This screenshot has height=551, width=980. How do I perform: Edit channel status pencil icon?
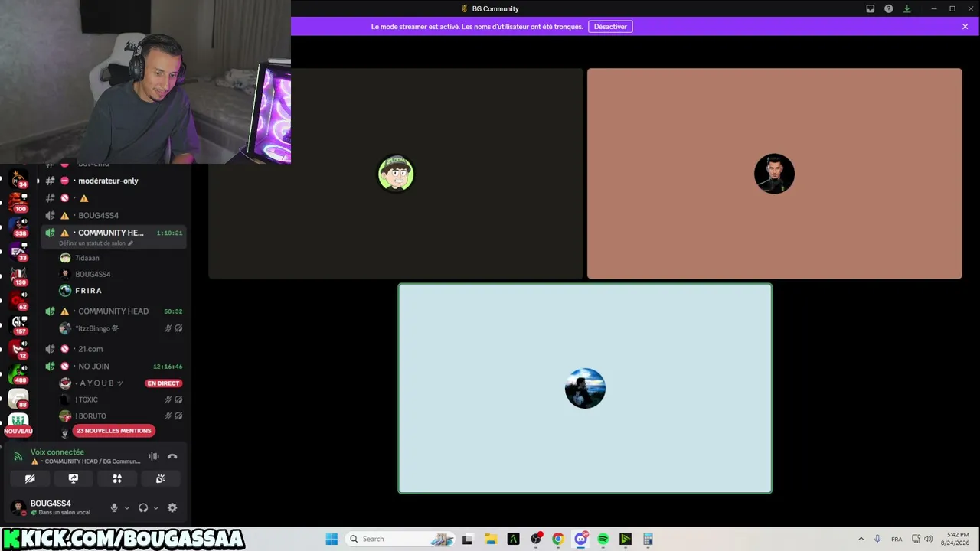click(130, 243)
